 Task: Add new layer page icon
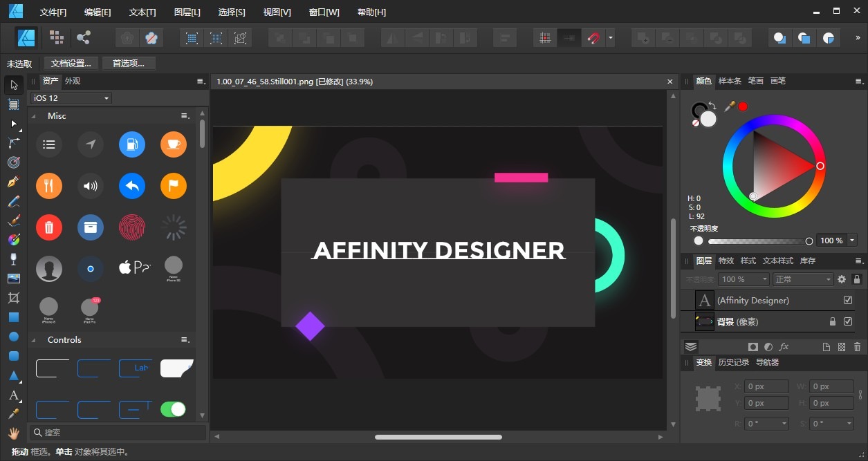(x=826, y=347)
